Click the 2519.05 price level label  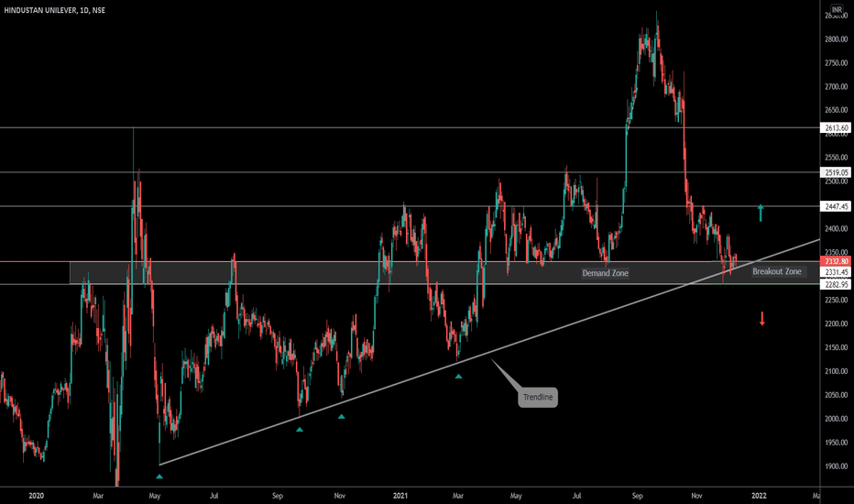click(836, 172)
